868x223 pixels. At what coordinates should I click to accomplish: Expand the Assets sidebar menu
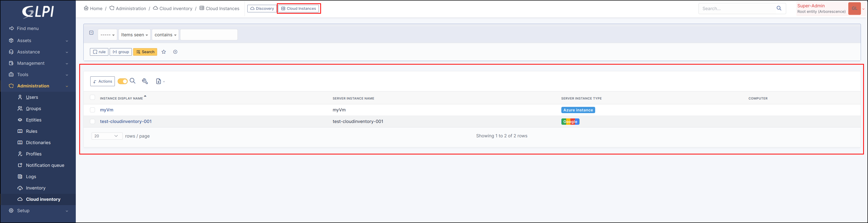click(38, 41)
